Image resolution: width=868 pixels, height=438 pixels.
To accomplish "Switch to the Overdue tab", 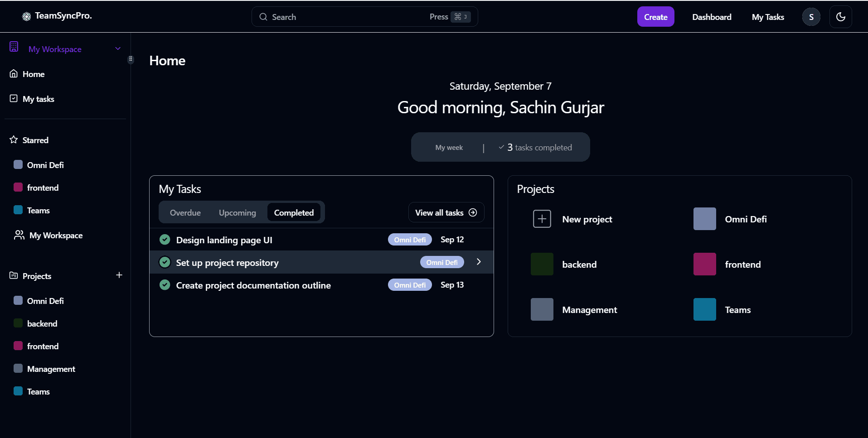I will [185, 212].
